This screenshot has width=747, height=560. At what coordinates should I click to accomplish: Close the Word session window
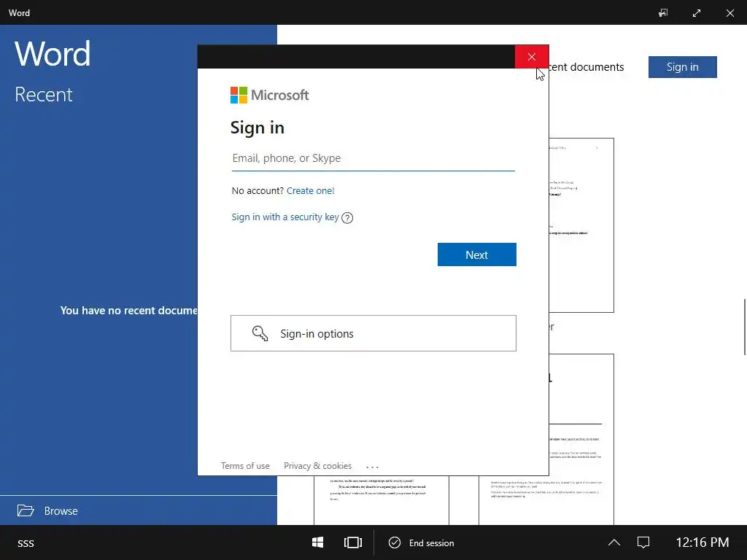tap(729, 13)
